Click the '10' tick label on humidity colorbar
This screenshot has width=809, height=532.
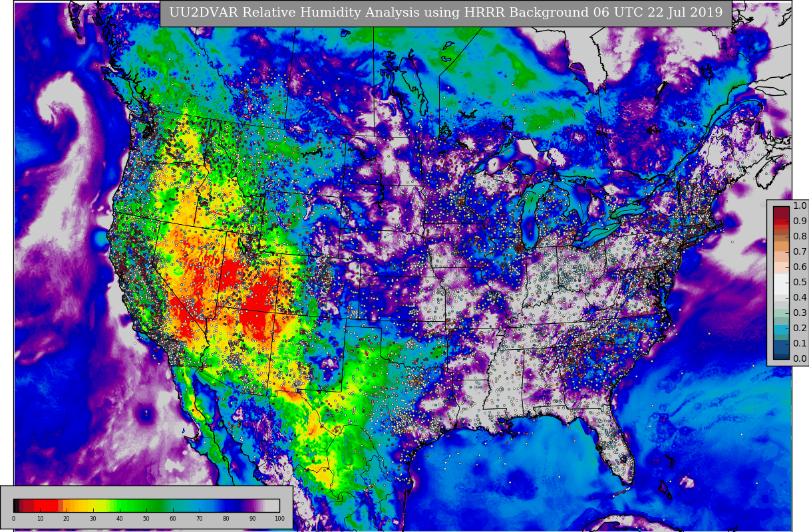[40, 519]
